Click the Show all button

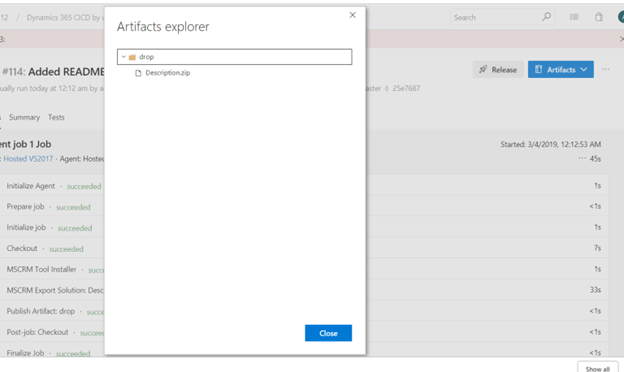pyautogui.click(x=598, y=368)
